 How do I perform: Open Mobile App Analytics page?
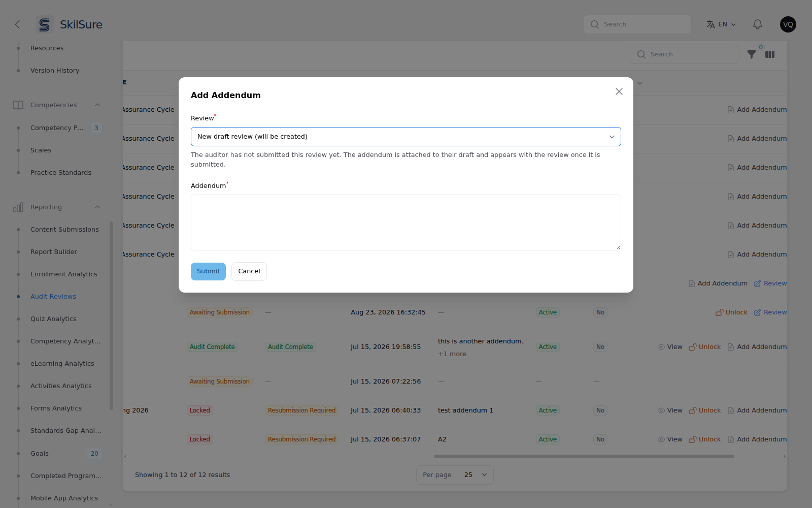click(64, 498)
